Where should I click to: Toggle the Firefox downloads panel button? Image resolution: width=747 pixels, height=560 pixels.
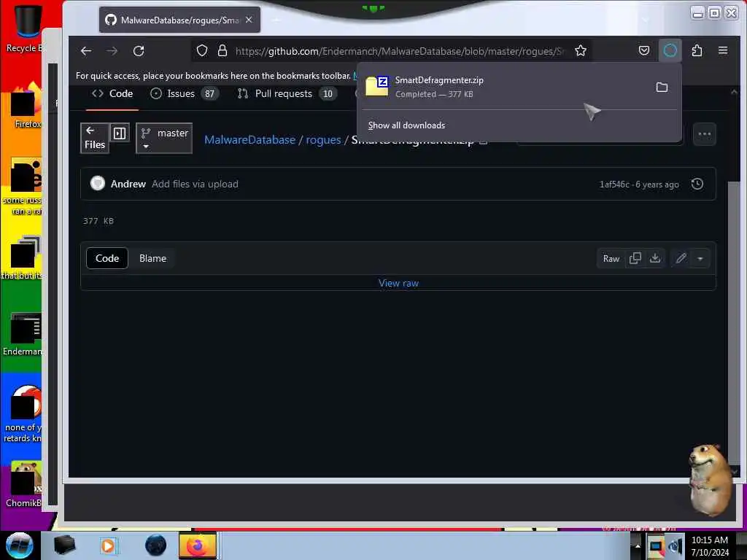[x=670, y=50]
